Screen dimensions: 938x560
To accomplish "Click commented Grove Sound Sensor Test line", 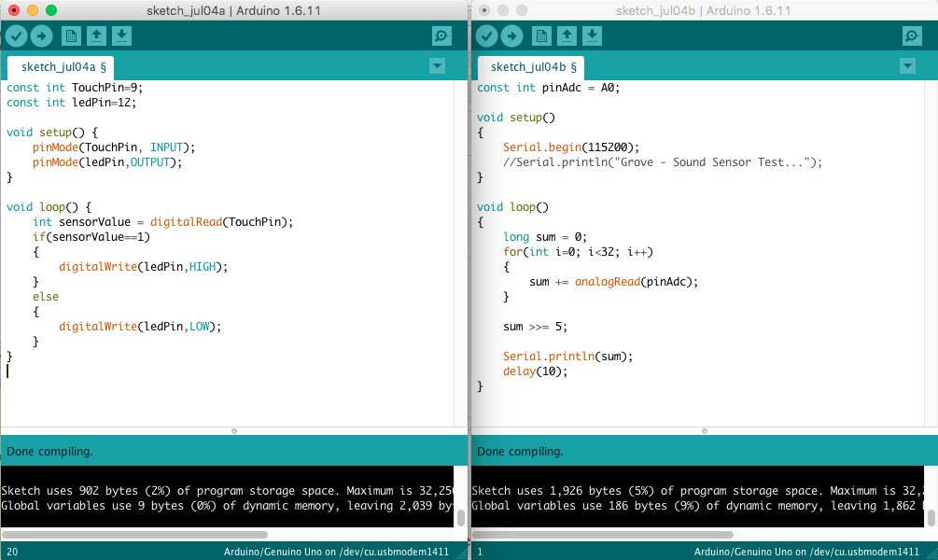I will pyautogui.click(x=663, y=162).
